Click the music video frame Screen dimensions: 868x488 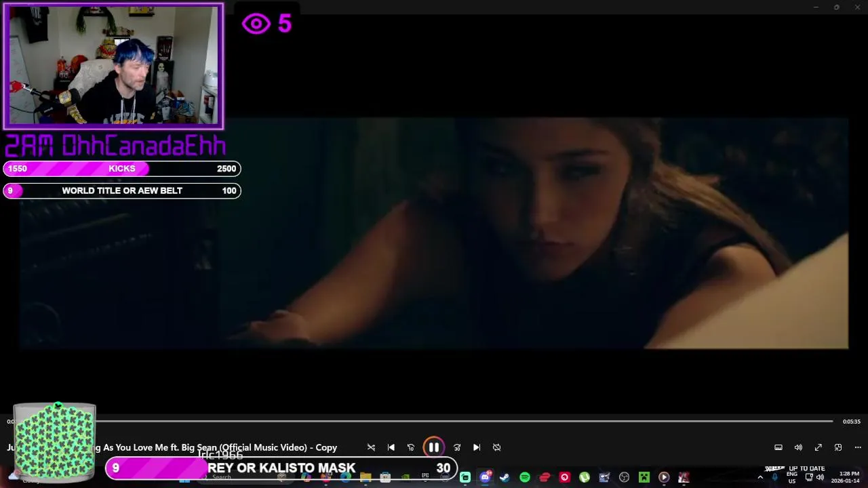coord(434,234)
